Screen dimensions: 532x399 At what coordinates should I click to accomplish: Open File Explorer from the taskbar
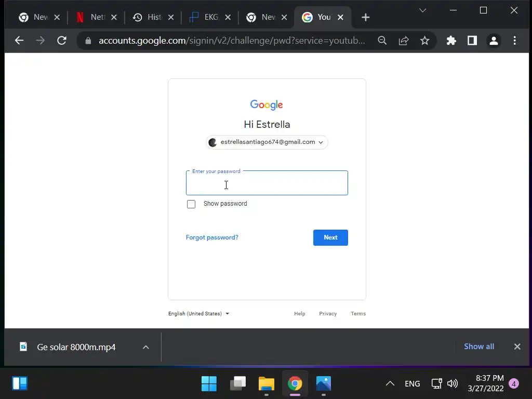pos(267,384)
